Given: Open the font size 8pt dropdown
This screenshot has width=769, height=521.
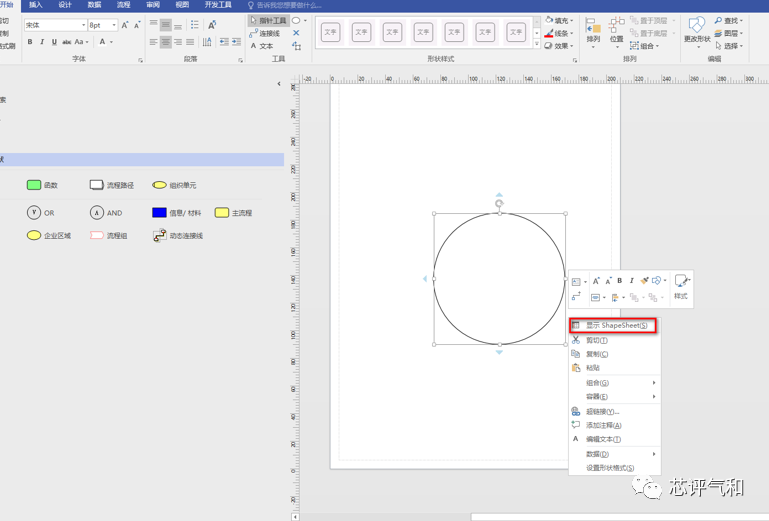Looking at the screenshot, I should 114,25.
